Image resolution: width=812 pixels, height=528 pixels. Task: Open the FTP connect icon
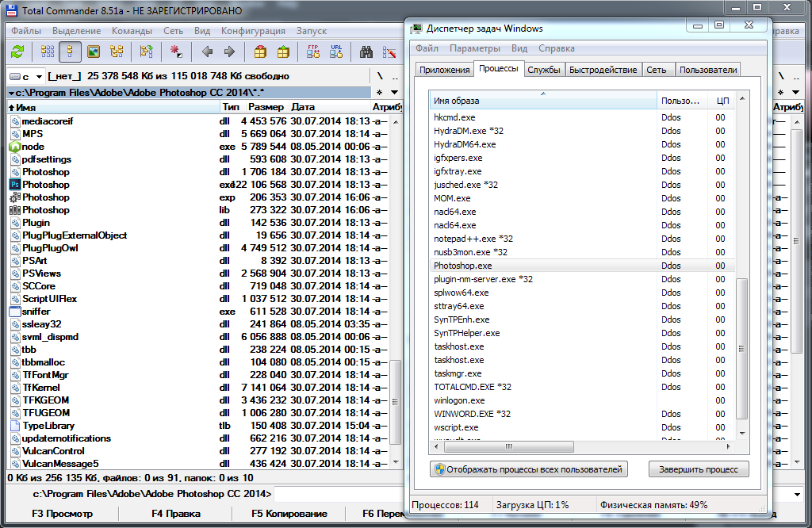[313, 52]
